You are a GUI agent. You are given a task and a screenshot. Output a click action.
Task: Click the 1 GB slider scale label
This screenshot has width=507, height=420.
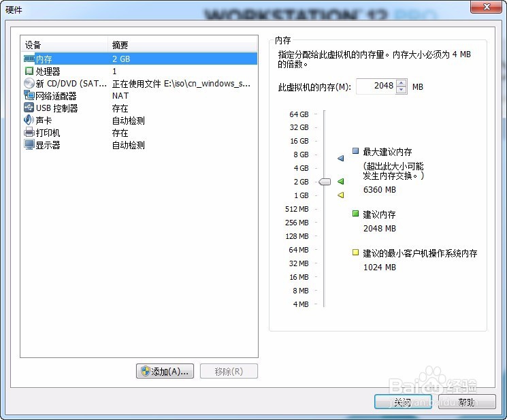(301, 195)
